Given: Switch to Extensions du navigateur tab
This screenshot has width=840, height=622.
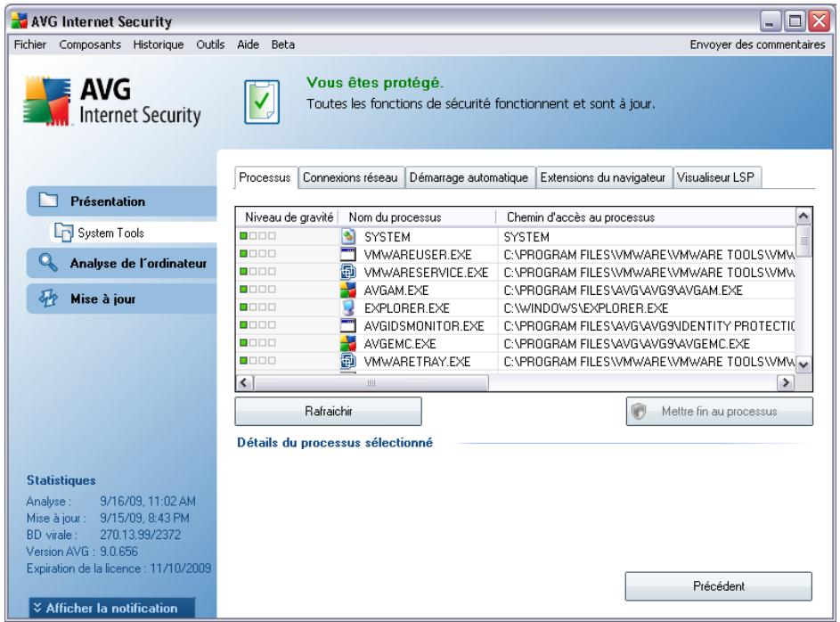Looking at the screenshot, I should coord(602,177).
